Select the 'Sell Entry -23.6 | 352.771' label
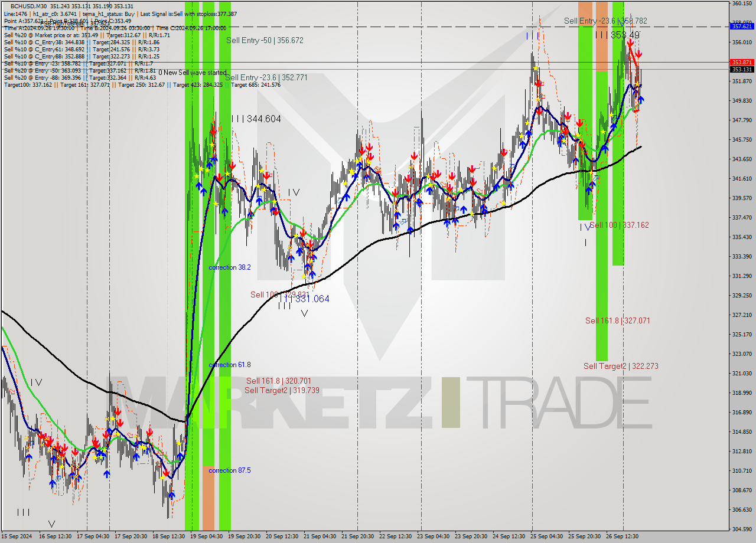 tap(266, 77)
